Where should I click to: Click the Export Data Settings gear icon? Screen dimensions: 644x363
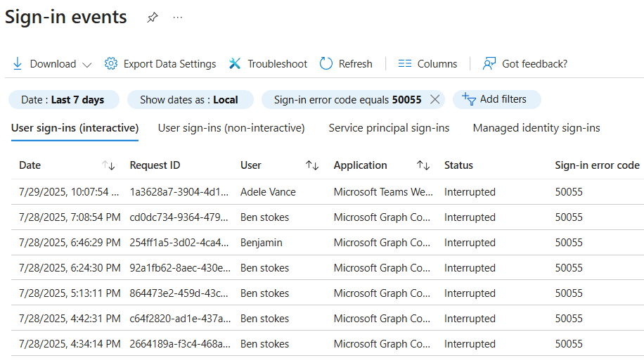(x=111, y=64)
